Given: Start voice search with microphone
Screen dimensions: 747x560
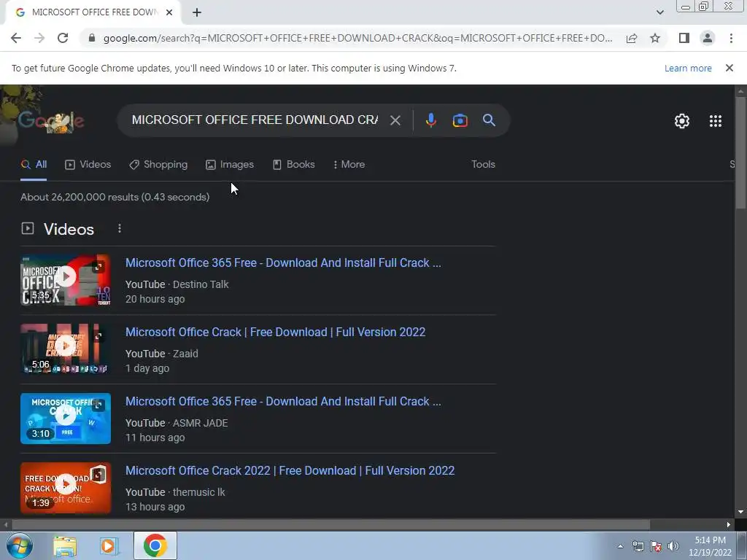Looking at the screenshot, I should pyautogui.click(x=431, y=120).
